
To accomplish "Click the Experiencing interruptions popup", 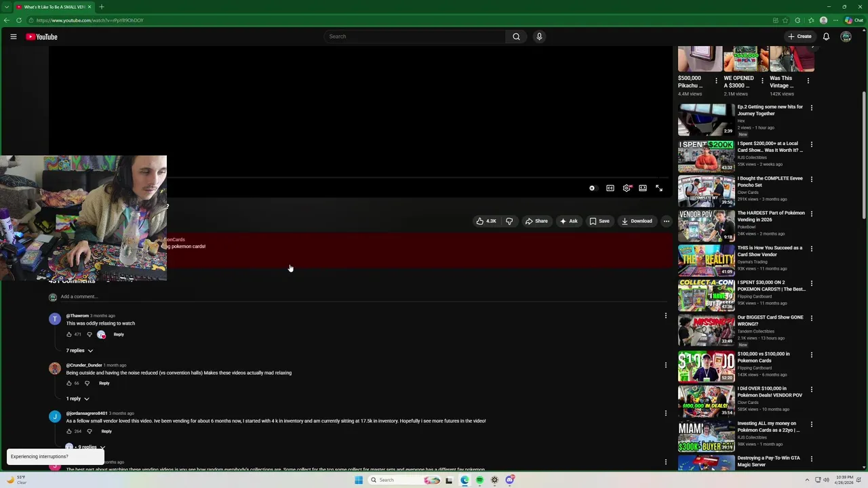I will (54, 456).
